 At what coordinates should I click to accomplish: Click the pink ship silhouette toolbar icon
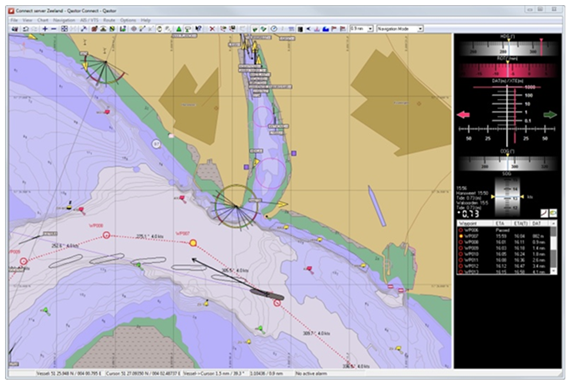click(317, 29)
